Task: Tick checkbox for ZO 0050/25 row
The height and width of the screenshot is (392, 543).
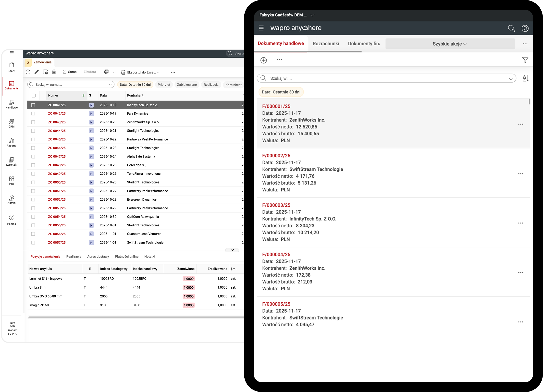Action: [x=33, y=183]
